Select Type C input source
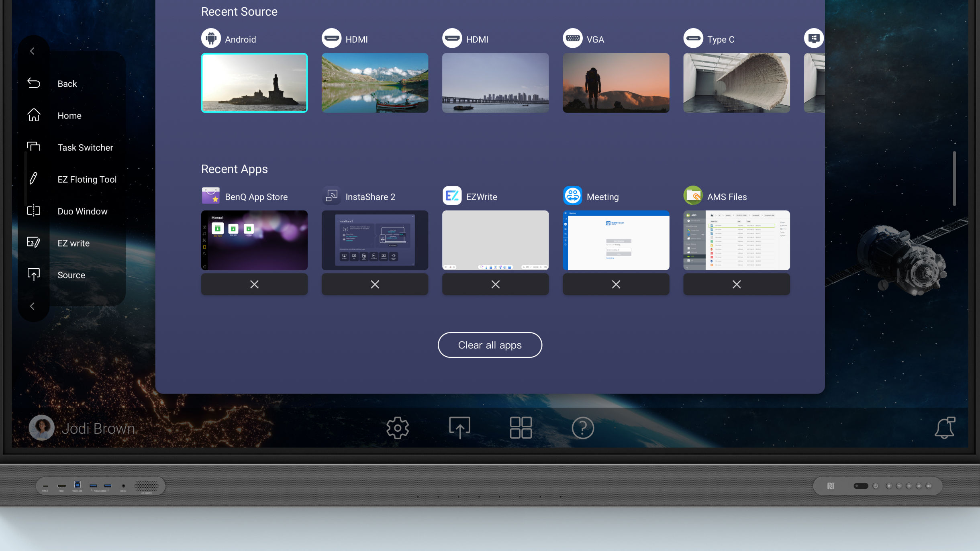980x551 pixels. tap(736, 82)
